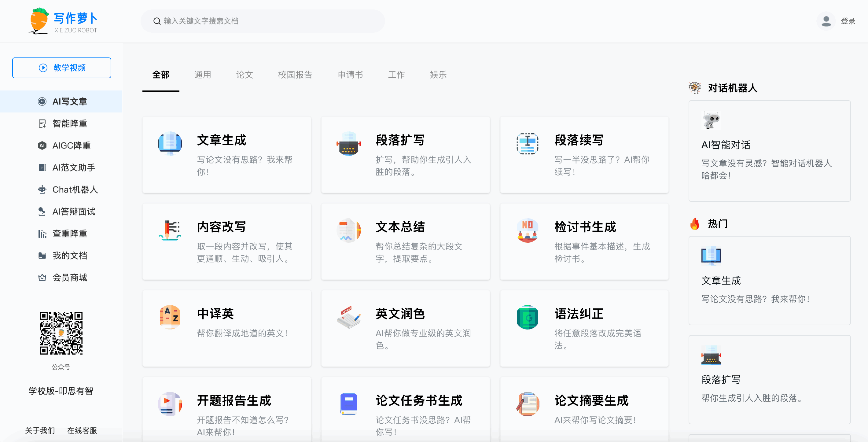
Task: Click the 写作萝卜 carrot logo
Action: pos(63,21)
